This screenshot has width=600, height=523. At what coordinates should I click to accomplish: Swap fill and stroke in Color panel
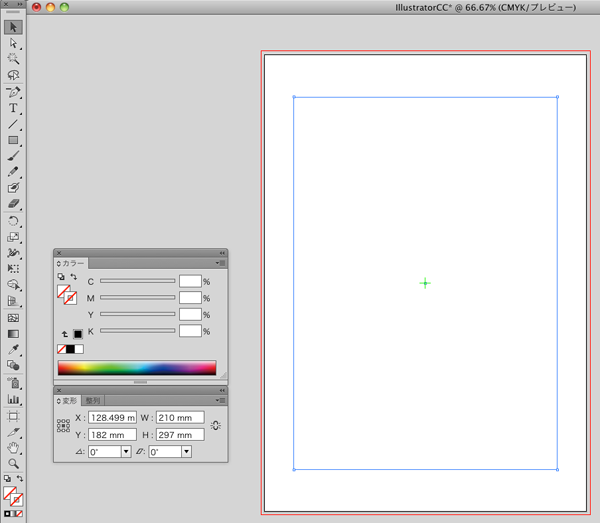click(73, 276)
